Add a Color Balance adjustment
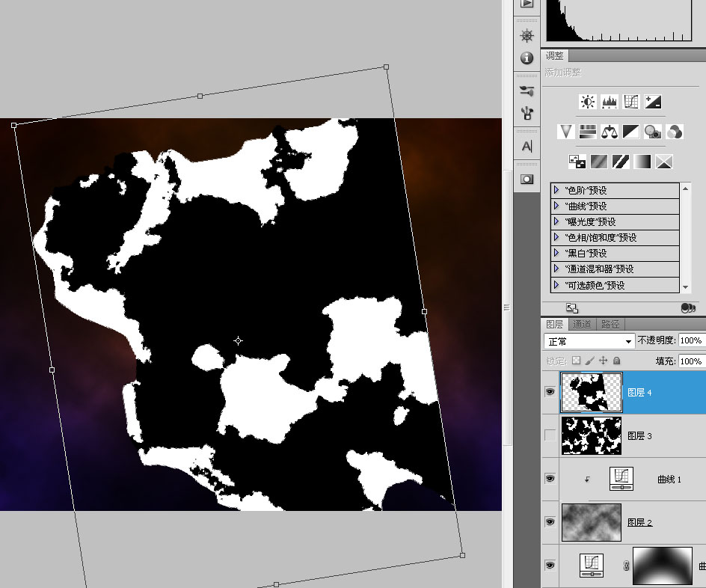 (x=610, y=132)
